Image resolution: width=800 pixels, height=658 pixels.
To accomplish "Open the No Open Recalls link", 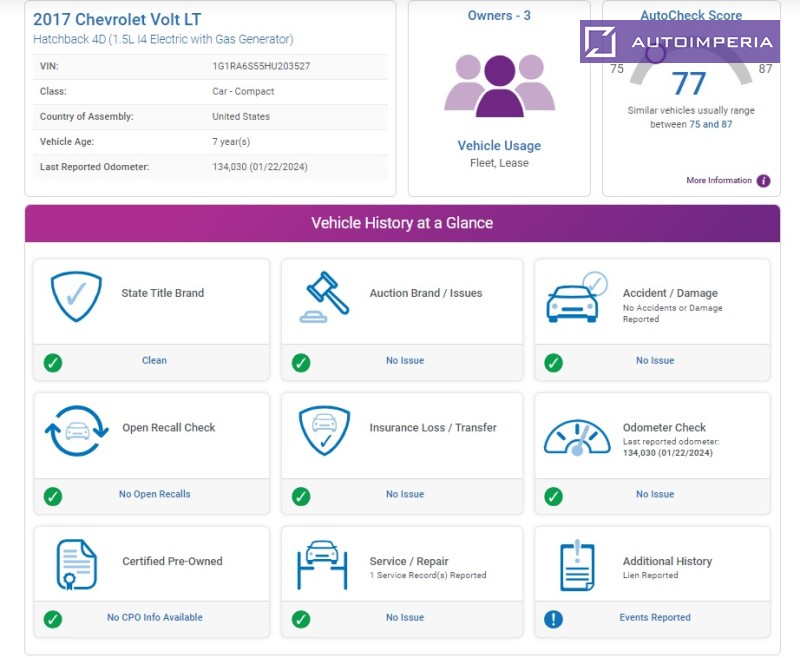I will (155, 494).
